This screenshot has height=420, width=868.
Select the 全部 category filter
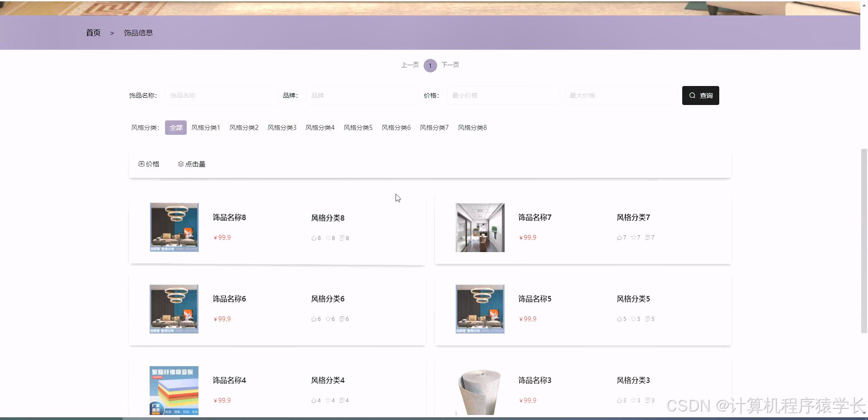[x=175, y=127]
